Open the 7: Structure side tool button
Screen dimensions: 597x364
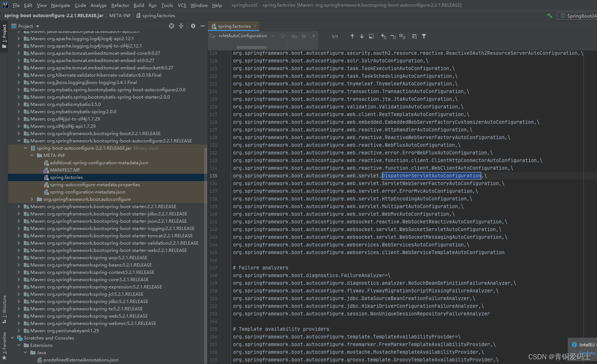4,309
